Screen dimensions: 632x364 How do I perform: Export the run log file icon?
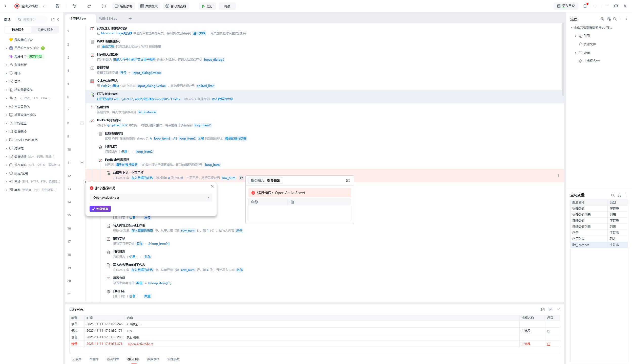point(543,309)
